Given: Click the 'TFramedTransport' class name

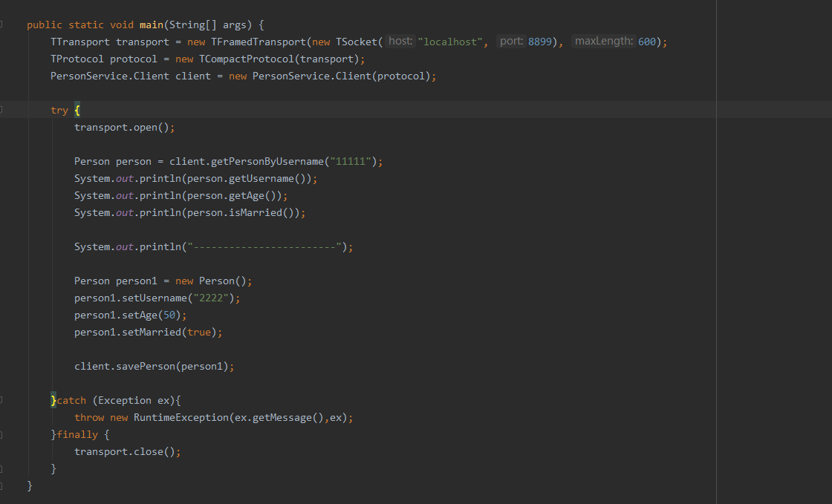Looking at the screenshot, I should pos(259,42).
